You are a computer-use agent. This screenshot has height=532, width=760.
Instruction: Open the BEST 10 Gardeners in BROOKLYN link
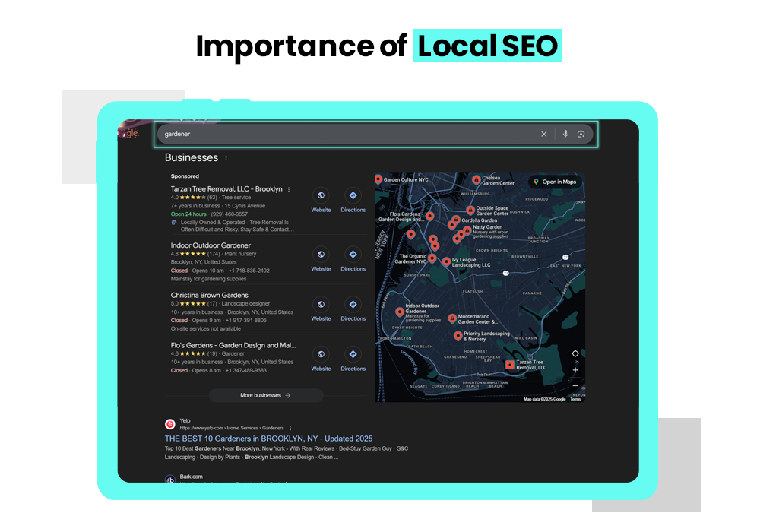coord(268,439)
